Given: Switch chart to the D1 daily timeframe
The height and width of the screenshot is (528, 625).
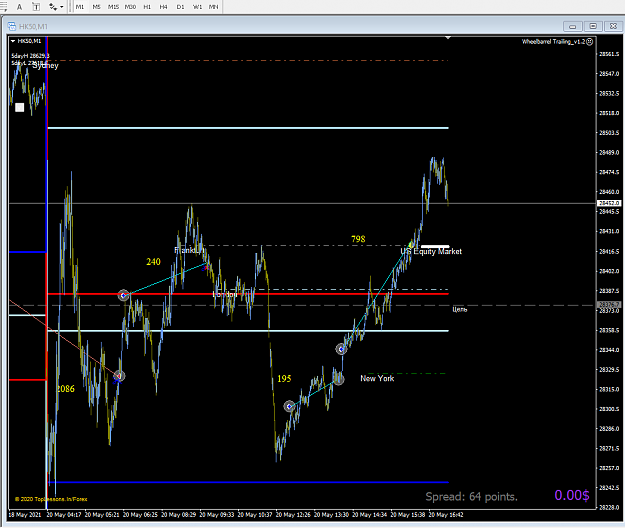Looking at the screenshot, I should [x=180, y=6].
